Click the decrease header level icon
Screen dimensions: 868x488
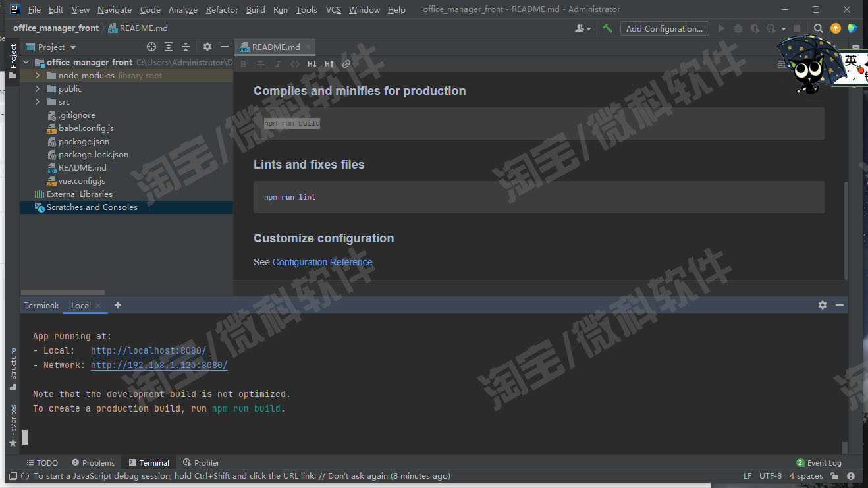point(312,64)
